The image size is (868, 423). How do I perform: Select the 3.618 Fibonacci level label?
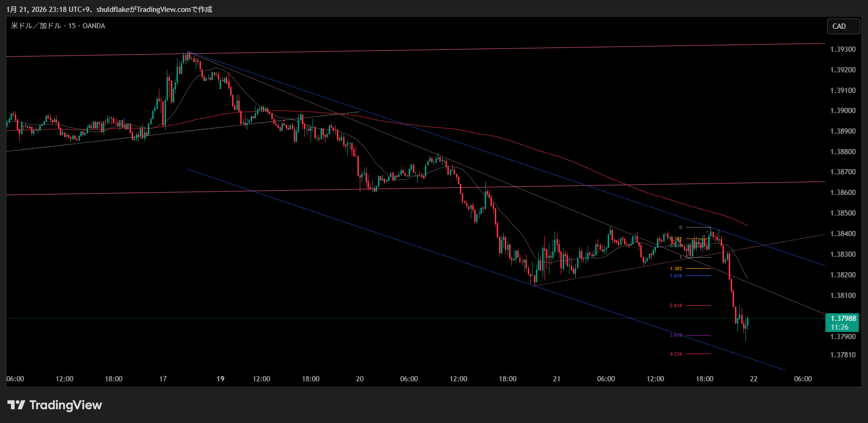(676, 335)
